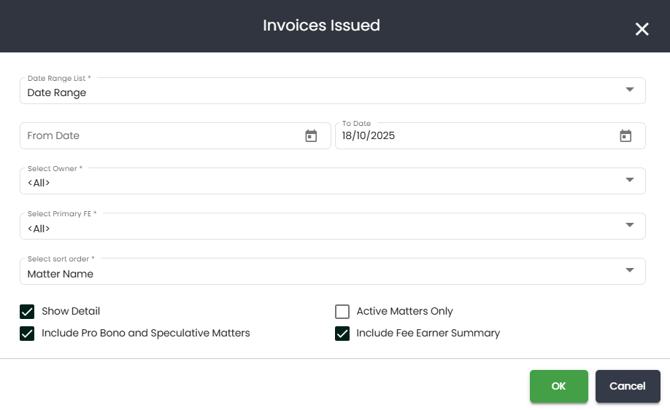Click the 'Invoices Issued' dialog title

321,26
